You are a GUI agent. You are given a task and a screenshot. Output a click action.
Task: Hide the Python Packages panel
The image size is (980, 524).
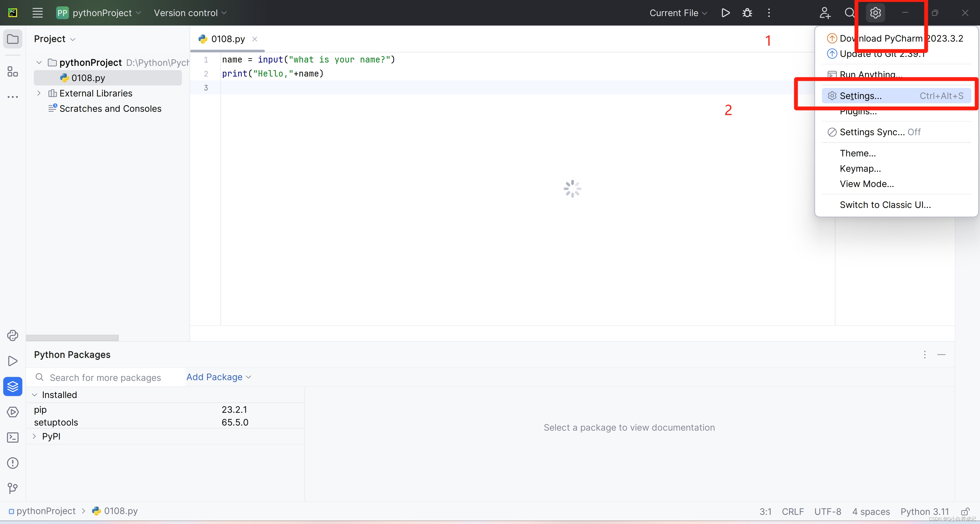[x=941, y=354]
